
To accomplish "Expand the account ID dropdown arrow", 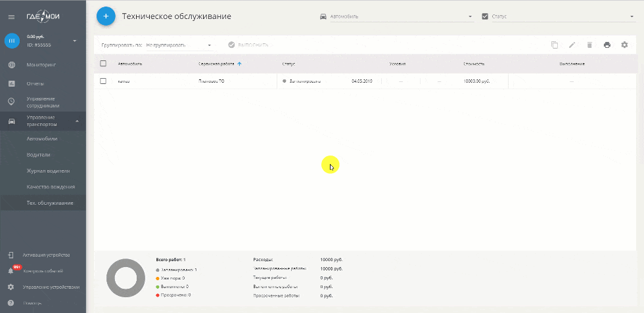I will tap(75, 41).
